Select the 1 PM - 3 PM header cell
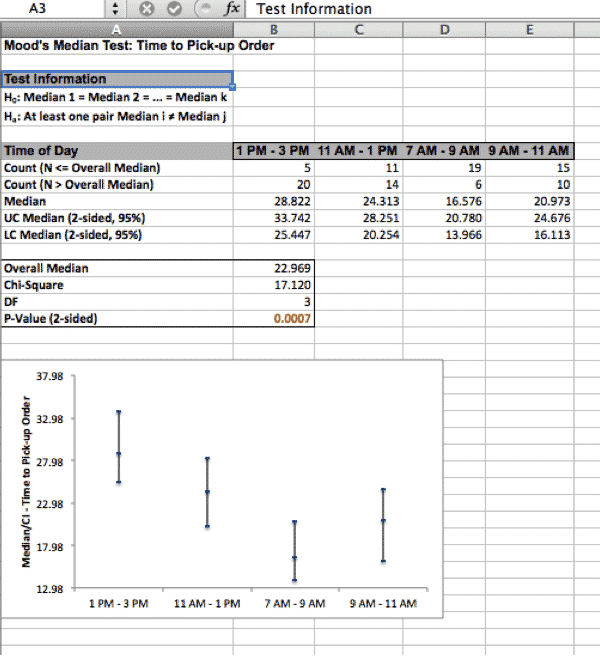Screen dimensions: 600x656 [x=274, y=151]
